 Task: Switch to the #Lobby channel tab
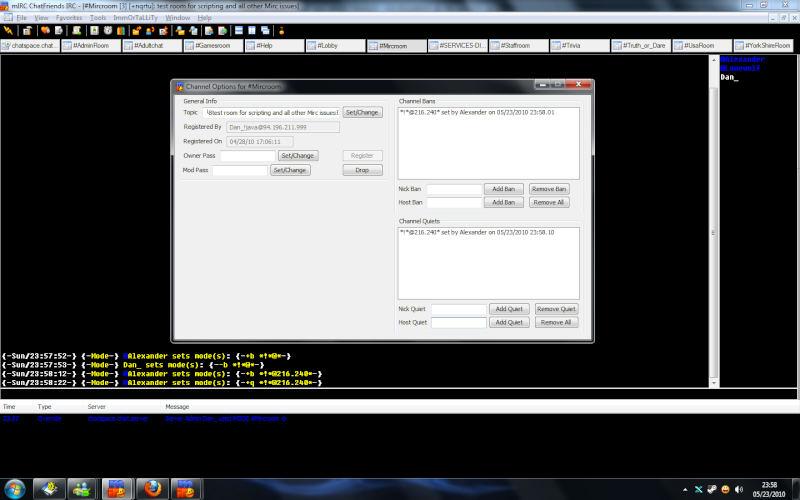tap(335, 45)
